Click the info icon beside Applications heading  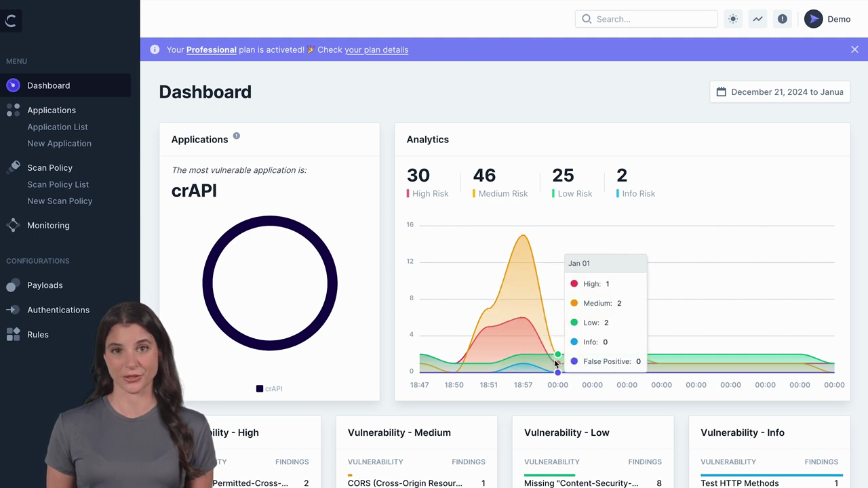(x=237, y=136)
